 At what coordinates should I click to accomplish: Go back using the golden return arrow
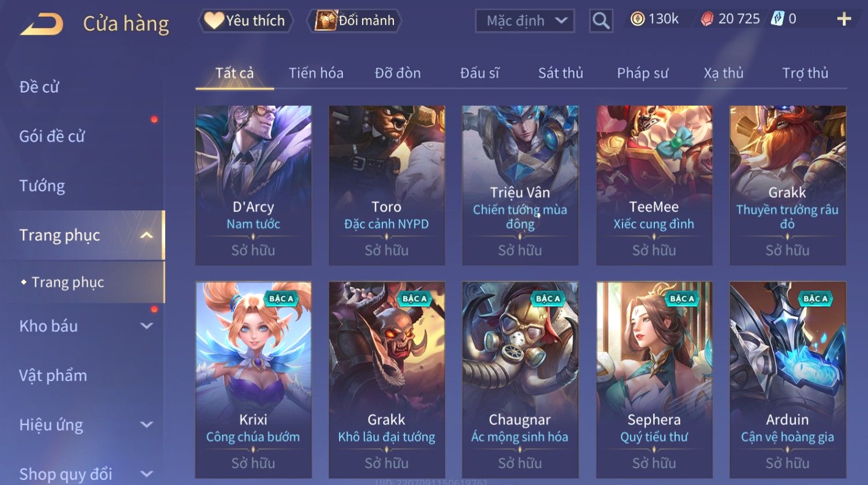pyautogui.click(x=42, y=24)
